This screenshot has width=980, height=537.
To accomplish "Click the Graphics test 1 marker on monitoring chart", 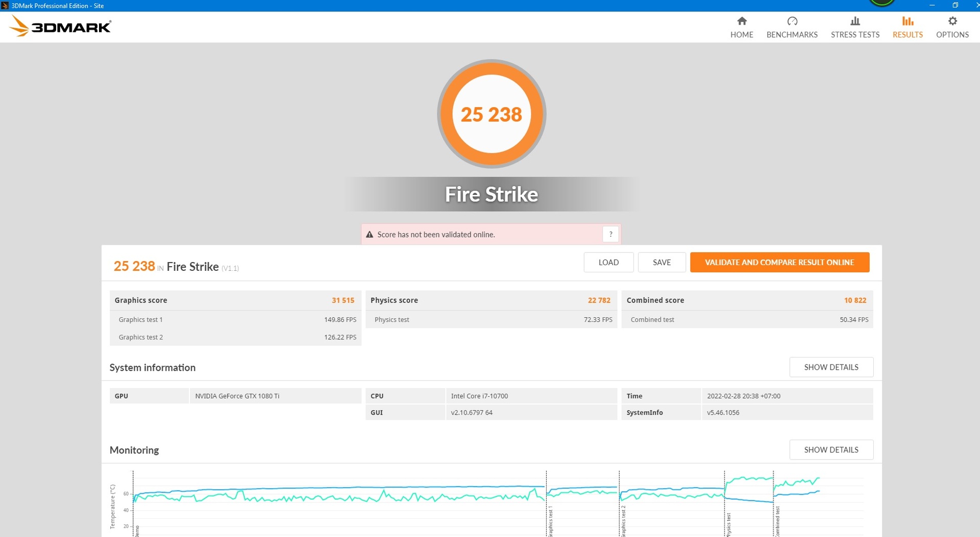I will tap(550, 521).
